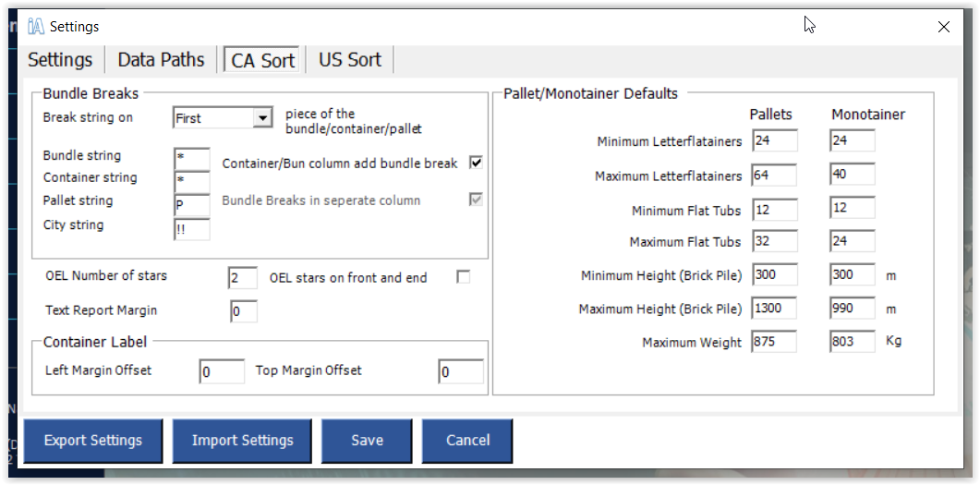980x485 pixels.
Task: Cancel the settings dialog
Action: tap(467, 441)
